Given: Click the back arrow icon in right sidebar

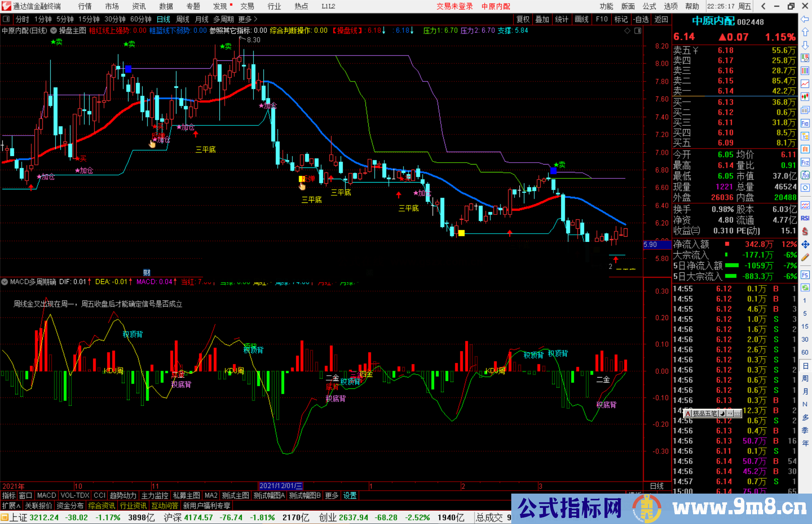Looking at the screenshot, I should tap(805, 19).
